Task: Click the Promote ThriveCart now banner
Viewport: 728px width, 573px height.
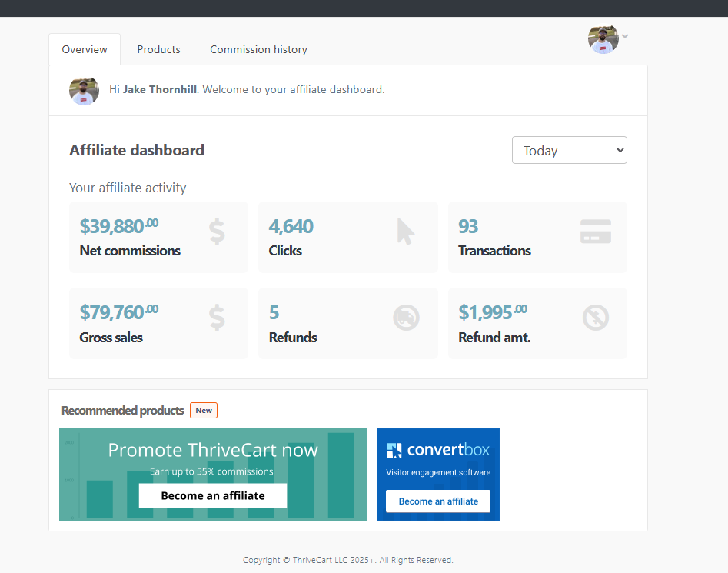Action: (x=213, y=451)
